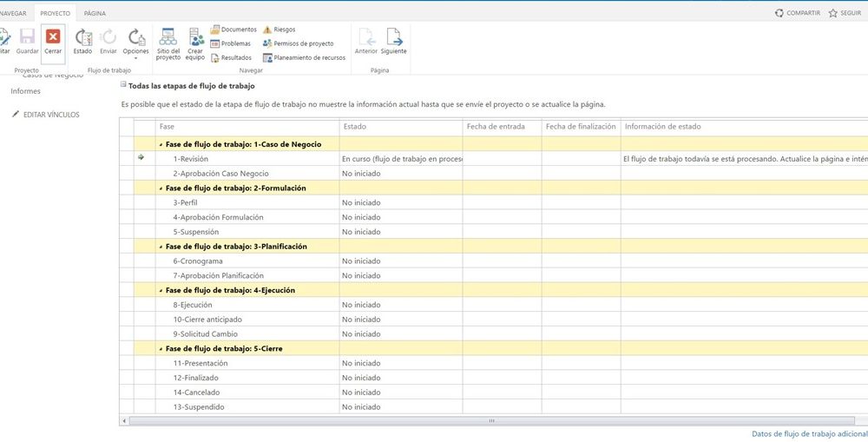Screen dimensions: 868x442
Task: Click the table horizontal scrollbar thumb
Action: coord(491,421)
